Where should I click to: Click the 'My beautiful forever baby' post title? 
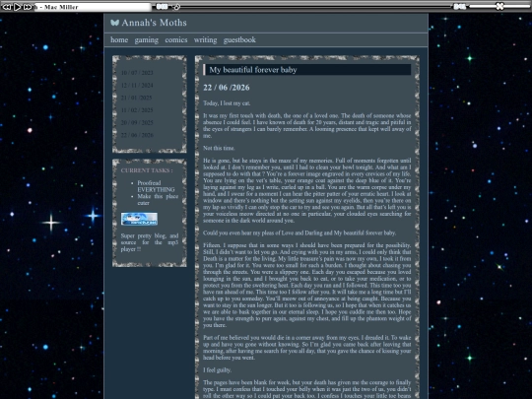[x=253, y=70]
